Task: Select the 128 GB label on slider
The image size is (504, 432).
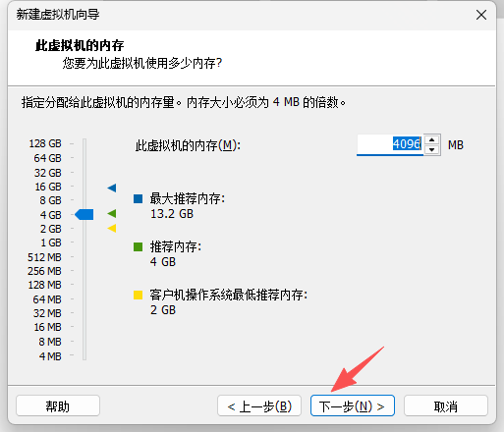Action: click(x=45, y=143)
